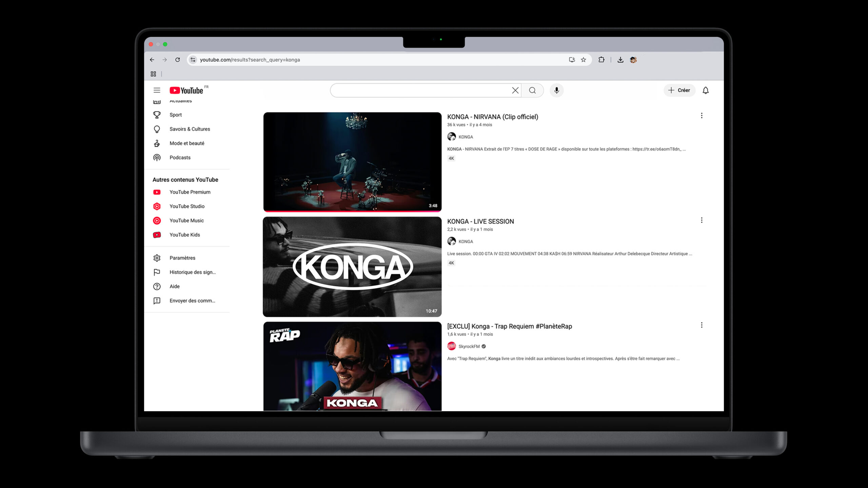The height and width of the screenshot is (488, 868).
Task: Click the browser forward arrow
Action: click(165, 60)
